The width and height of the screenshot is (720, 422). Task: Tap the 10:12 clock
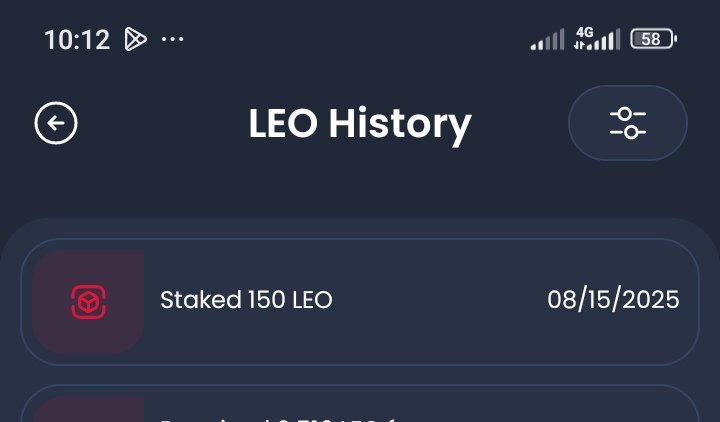tap(77, 39)
